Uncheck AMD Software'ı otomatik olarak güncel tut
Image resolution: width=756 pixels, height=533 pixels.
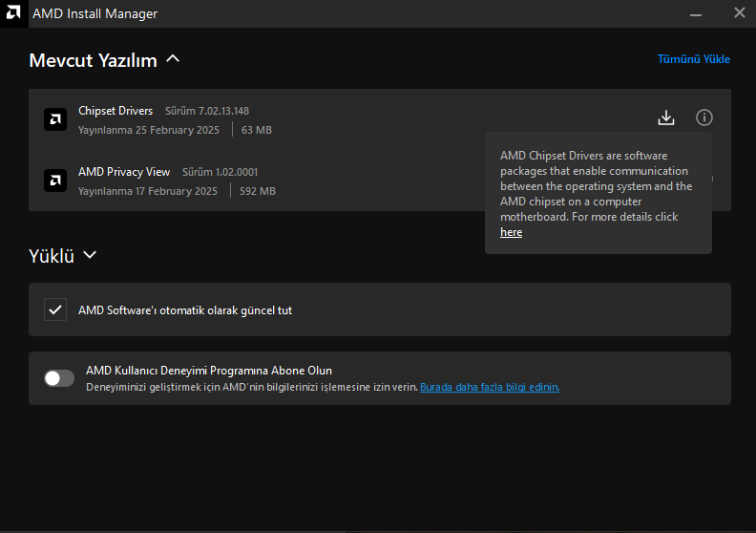coord(55,309)
